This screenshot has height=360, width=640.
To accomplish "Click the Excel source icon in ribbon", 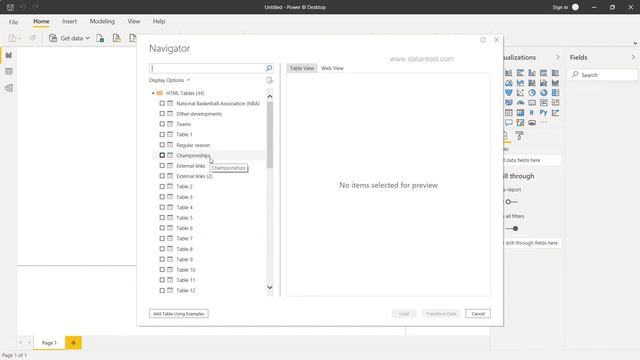I will 100,38.
